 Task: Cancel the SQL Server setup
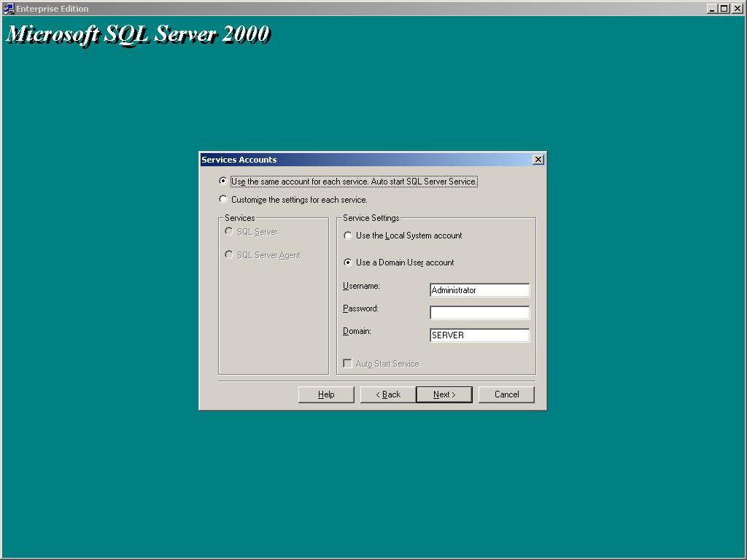(506, 394)
